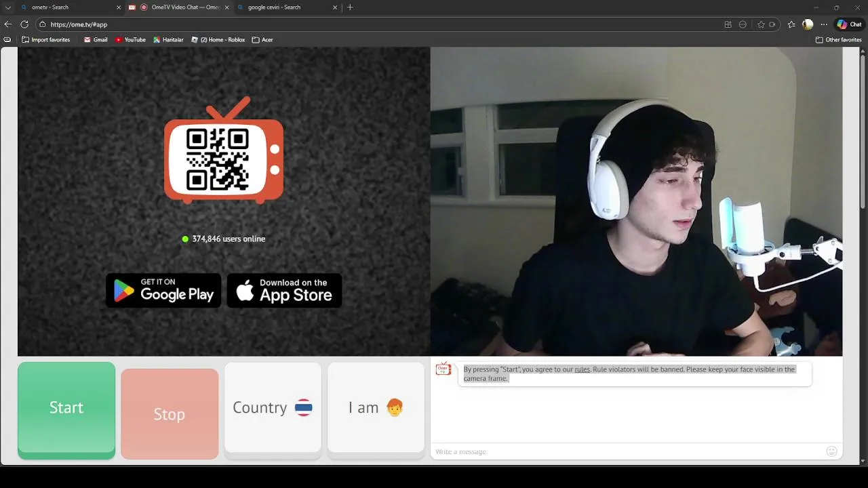Open the browser profile avatar
Viewport: 868px width, 488px height.
pyautogui.click(x=808, y=24)
